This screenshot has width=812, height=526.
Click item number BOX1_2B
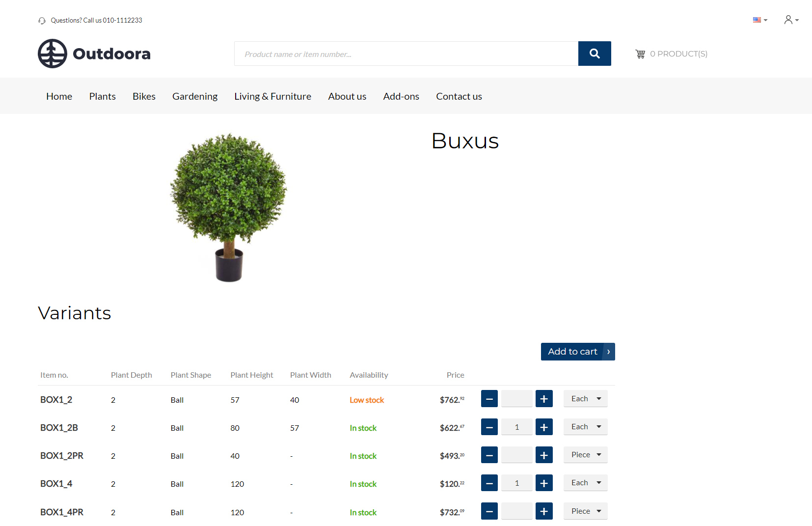click(59, 428)
